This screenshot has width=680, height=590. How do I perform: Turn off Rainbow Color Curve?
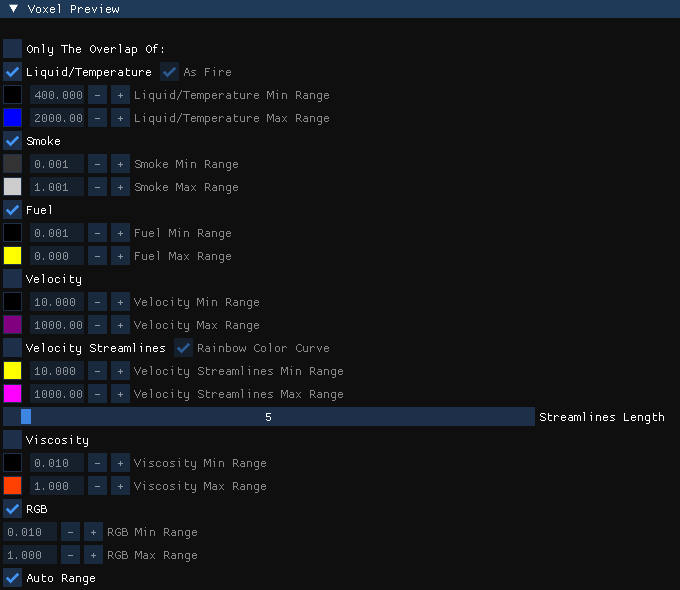tap(183, 347)
